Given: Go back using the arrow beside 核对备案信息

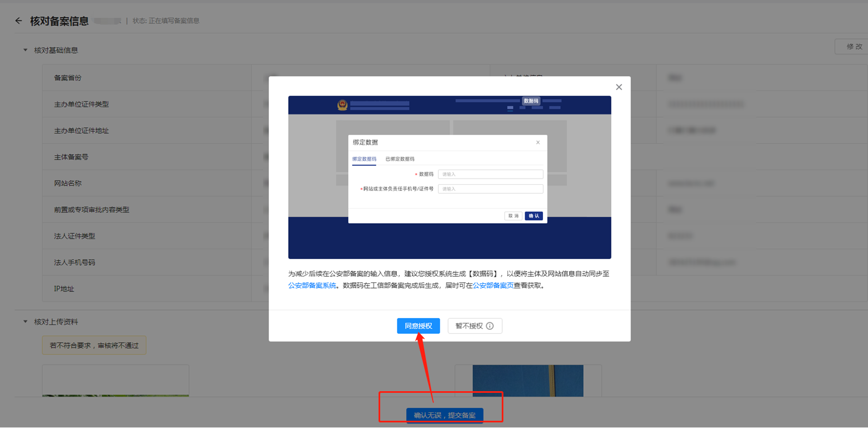Looking at the screenshot, I should coord(19,21).
